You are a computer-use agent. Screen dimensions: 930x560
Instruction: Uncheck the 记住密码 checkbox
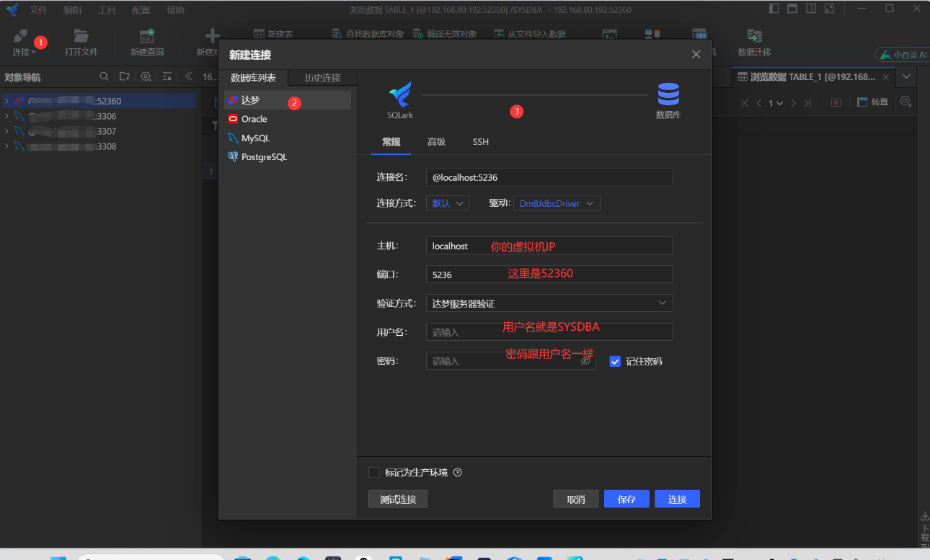[x=615, y=361]
